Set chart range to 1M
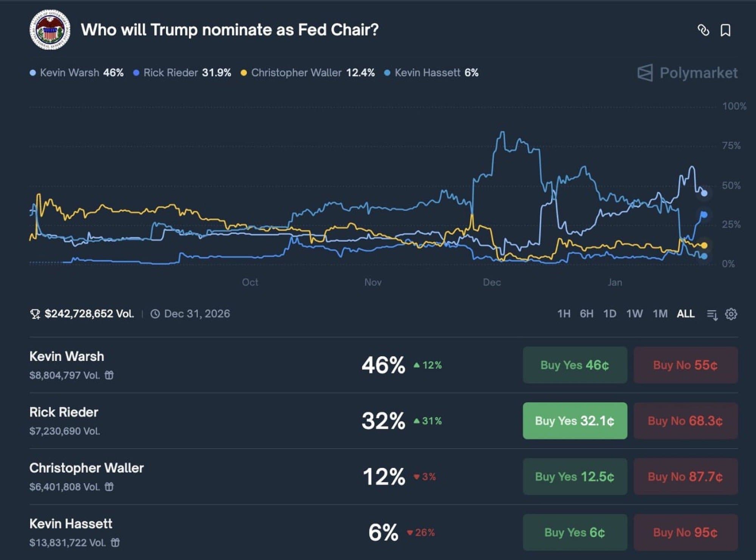 (x=660, y=314)
